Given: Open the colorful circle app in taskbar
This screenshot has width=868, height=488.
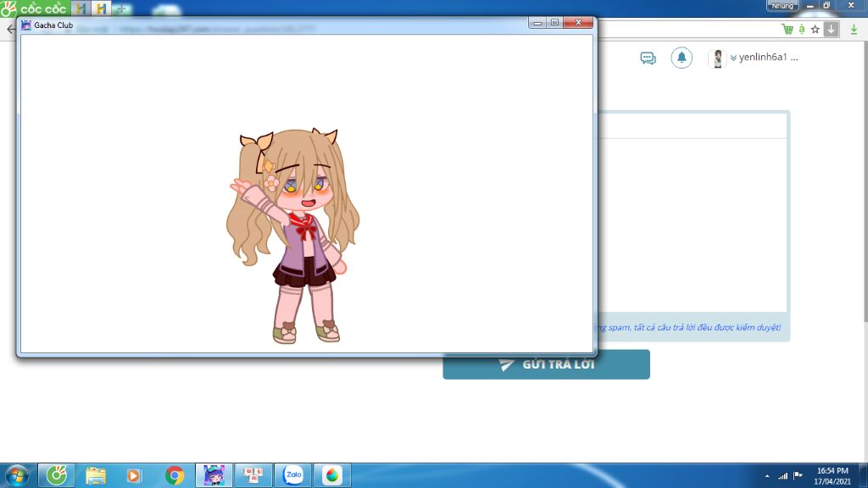Looking at the screenshot, I should click(332, 475).
